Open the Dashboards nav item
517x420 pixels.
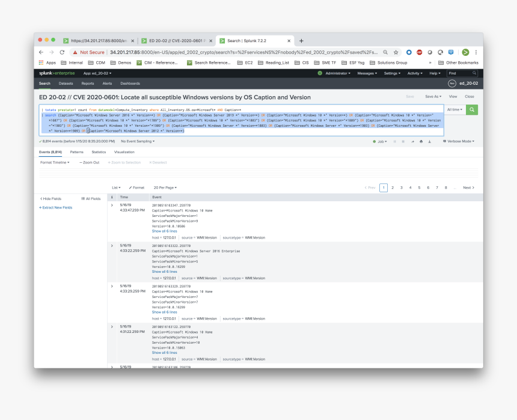click(130, 84)
